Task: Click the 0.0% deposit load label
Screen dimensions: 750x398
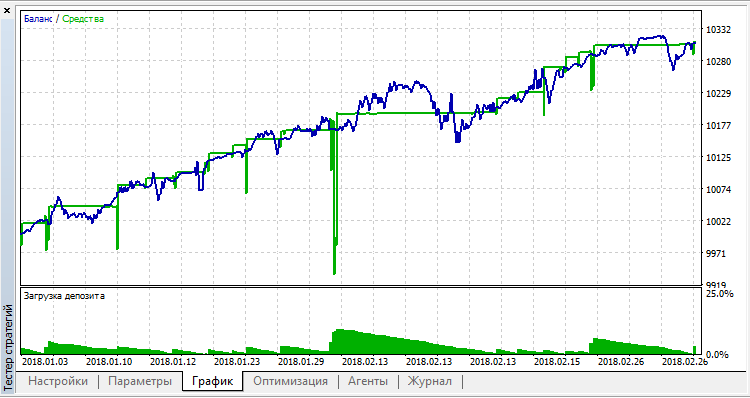Action: coord(717,354)
